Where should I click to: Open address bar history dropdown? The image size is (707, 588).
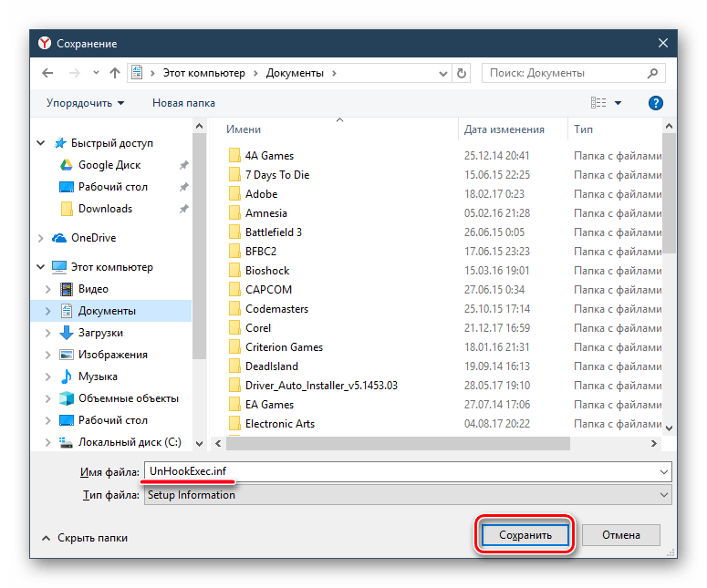click(443, 74)
